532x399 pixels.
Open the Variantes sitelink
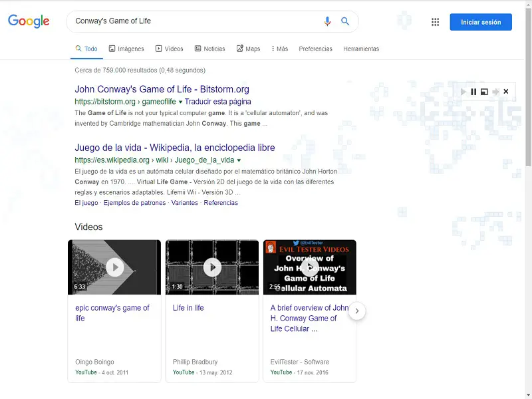(x=185, y=203)
